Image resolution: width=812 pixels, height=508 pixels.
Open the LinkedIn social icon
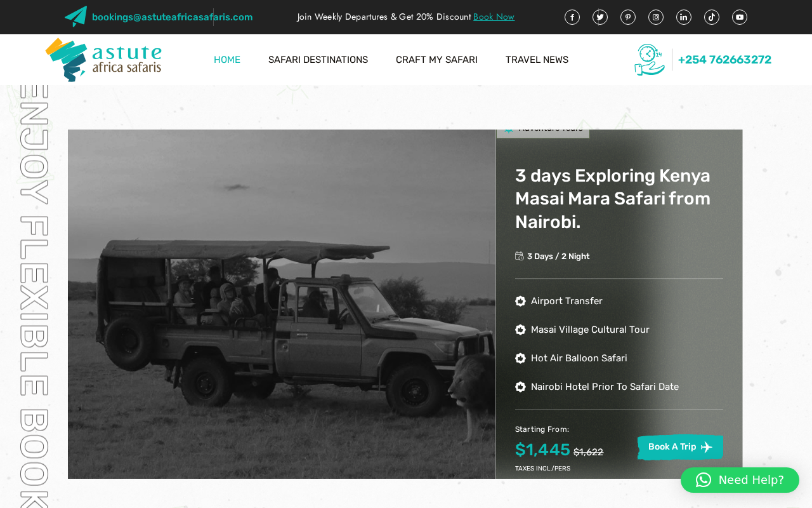[x=684, y=17]
